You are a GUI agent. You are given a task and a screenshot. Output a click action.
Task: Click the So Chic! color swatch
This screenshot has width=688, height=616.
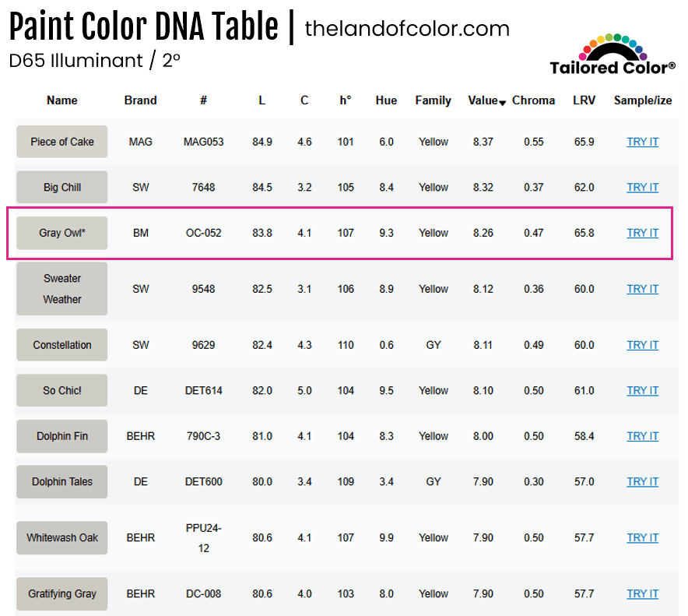62,390
